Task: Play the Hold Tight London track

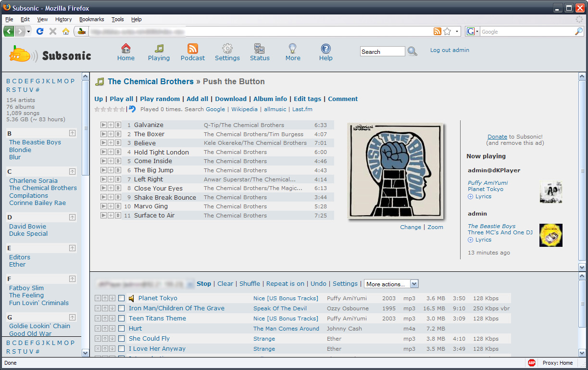Action: click(103, 152)
